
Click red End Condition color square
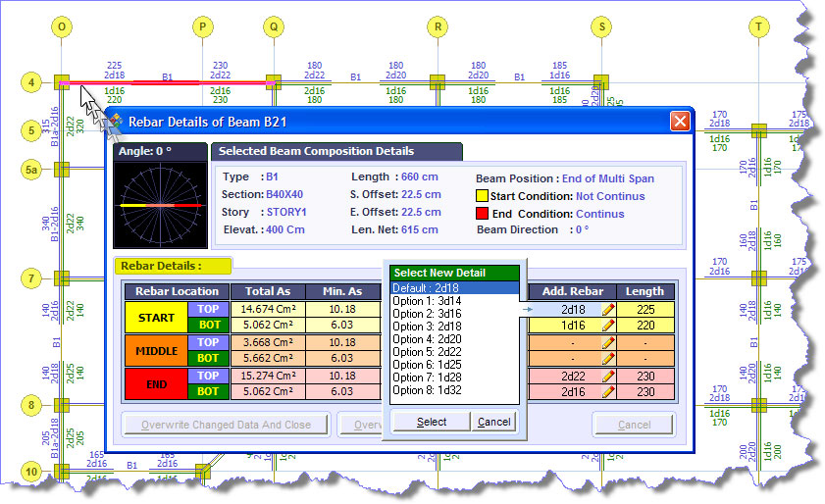(481, 214)
